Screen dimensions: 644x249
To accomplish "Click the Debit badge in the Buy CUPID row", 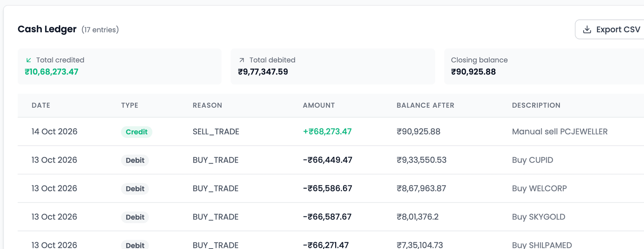I will [135, 161].
